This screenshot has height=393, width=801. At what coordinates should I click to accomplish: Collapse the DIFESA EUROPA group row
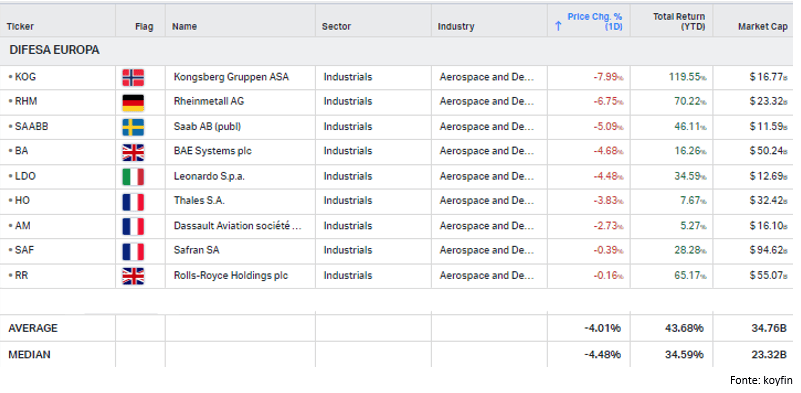[x=54, y=50]
